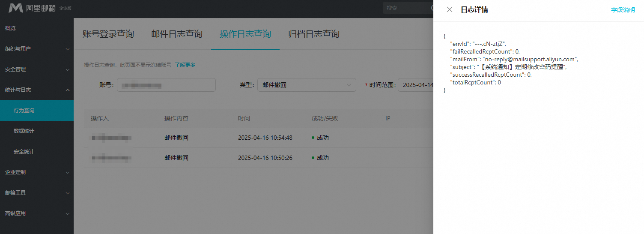The image size is (644, 234).
Task: Switch to the 邮件日志查询 tab
Action: (x=177, y=34)
